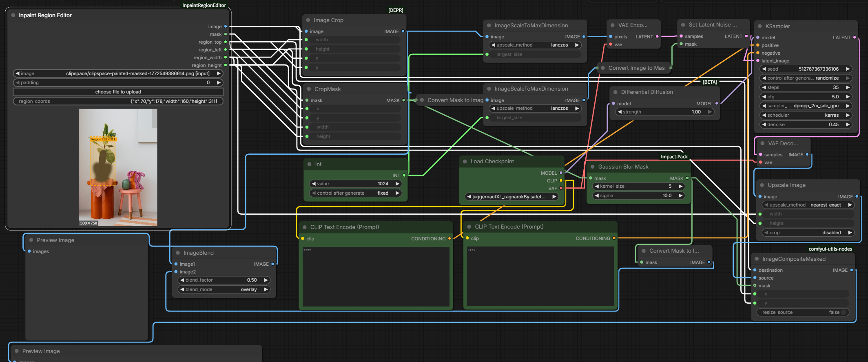The image size is (868, 362).
Task: Click the [DEPR] badge above Image Crop
Action: [x=396, y=10]
